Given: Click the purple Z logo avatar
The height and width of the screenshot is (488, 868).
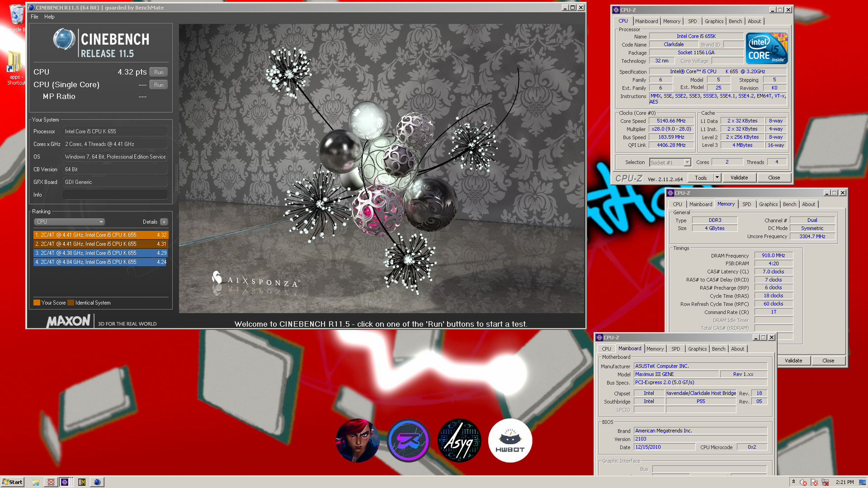Looking at the screenshot, I should click(x=408, y=441).
